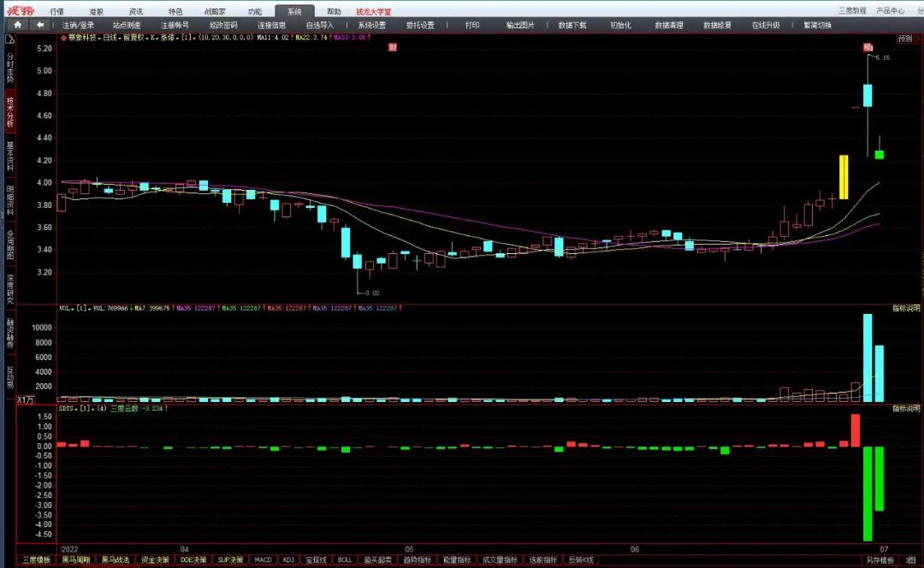Click the document icon at the top of the left sidebar

pyautogui.click(x=9, y=39)
